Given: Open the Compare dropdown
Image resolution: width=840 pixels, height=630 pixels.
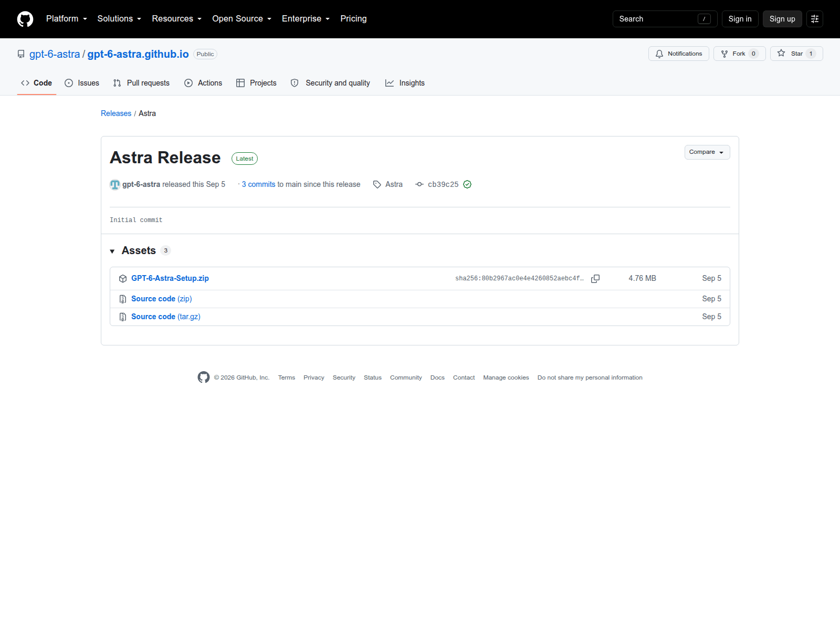Looking at the screenshot, I should point(707,152).
